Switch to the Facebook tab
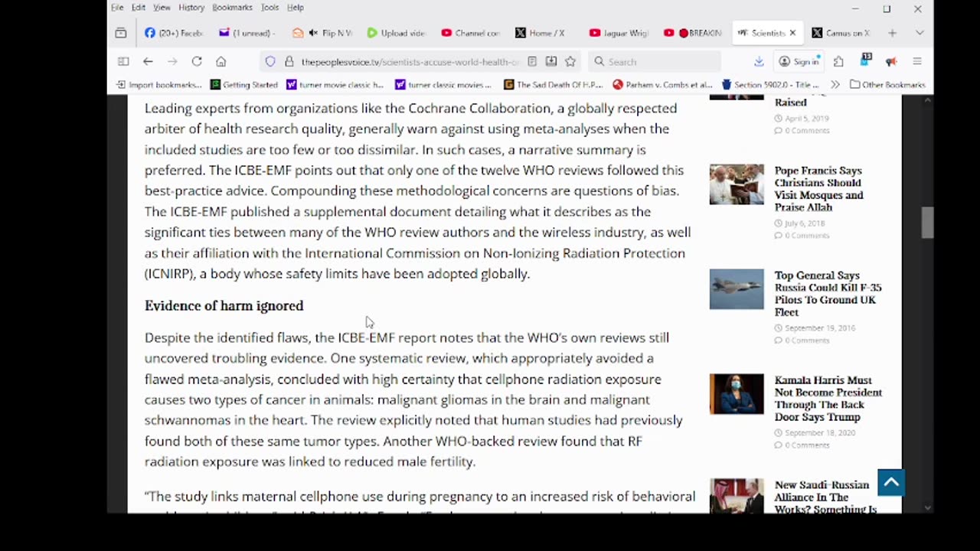980x551 pixels. [x=174, y=33]
